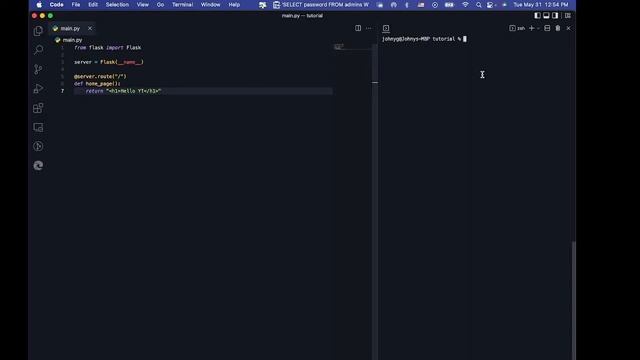Open the Apple menu
The height and width of the screenshot is (360, 640).
click(39, 4)
